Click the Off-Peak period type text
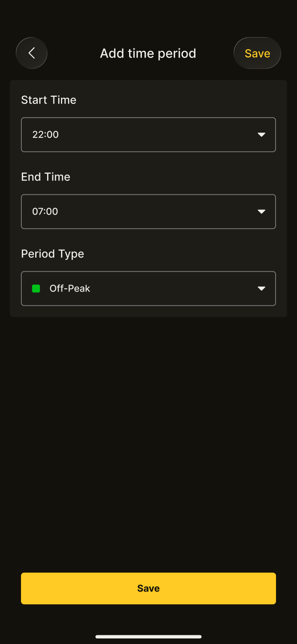297x644 pixels. pos(70,289)
